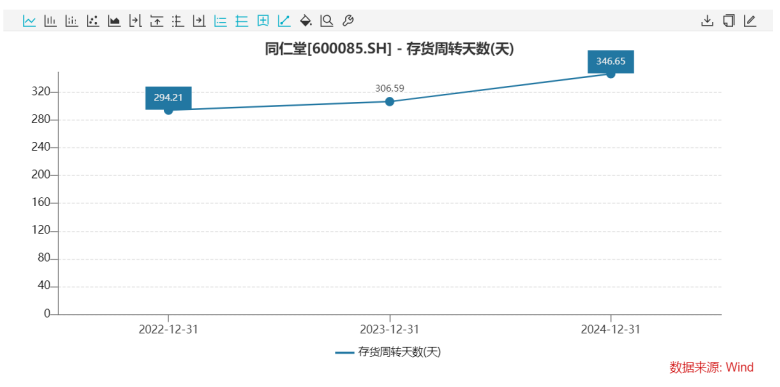780x387 pixels.
Task: Switch to line chart type
Action: 29,21
